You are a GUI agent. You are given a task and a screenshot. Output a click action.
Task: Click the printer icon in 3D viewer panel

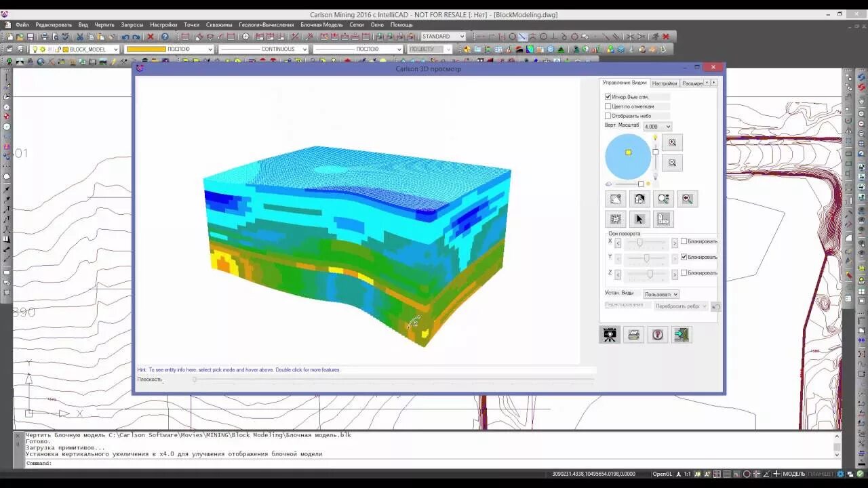(633, 334)
